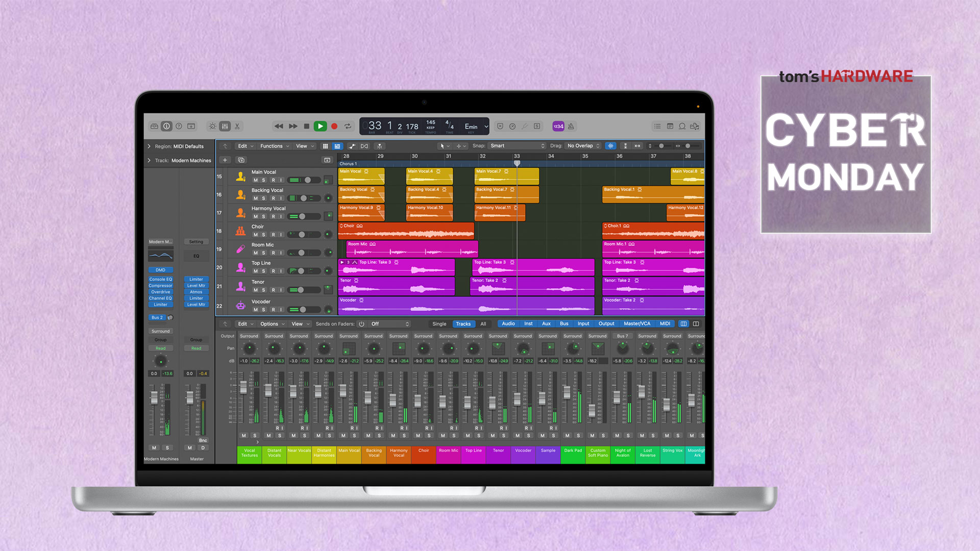
Task: Click the Mixer faders icon near the top left
Action: pos(225,126)
